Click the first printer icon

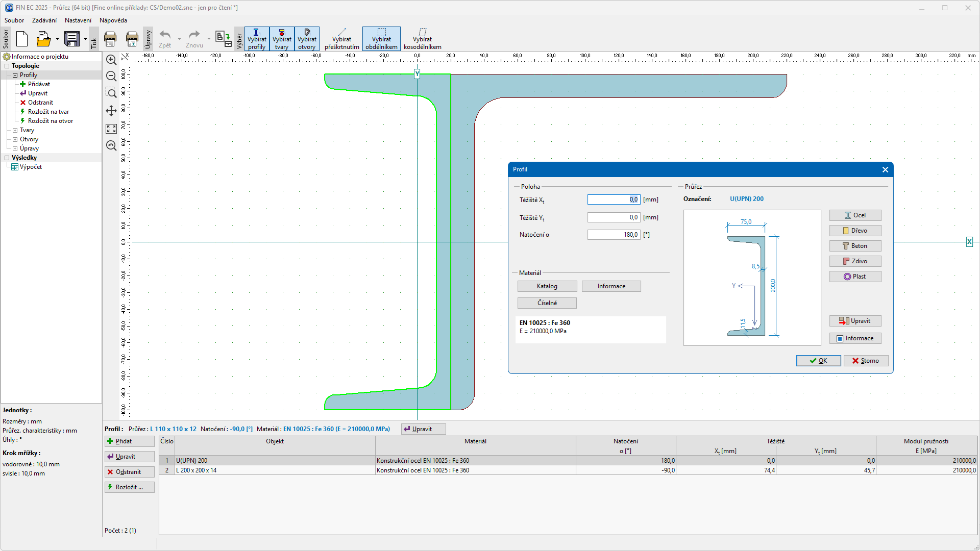click(x=110, y=39)
